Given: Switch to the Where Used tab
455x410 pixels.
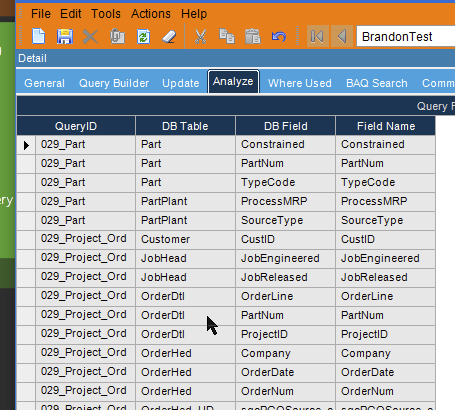Looking at the screenshot, I should (300, 83).
